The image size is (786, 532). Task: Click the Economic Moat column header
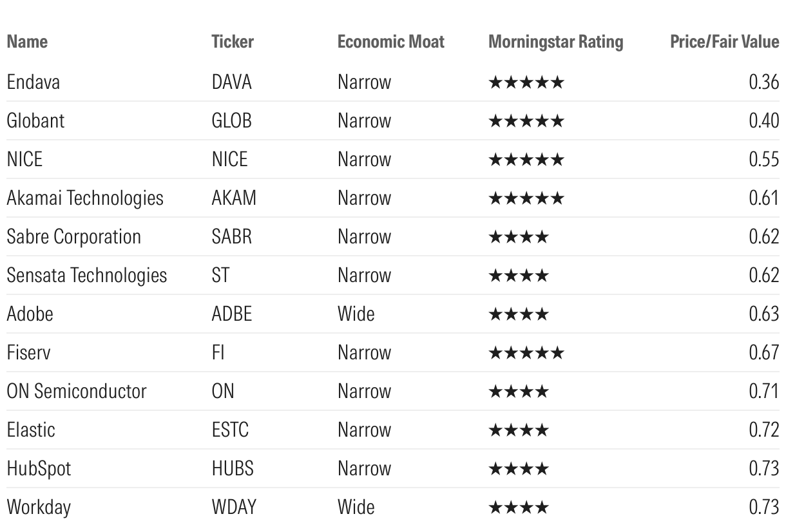[x=390, y=42]
